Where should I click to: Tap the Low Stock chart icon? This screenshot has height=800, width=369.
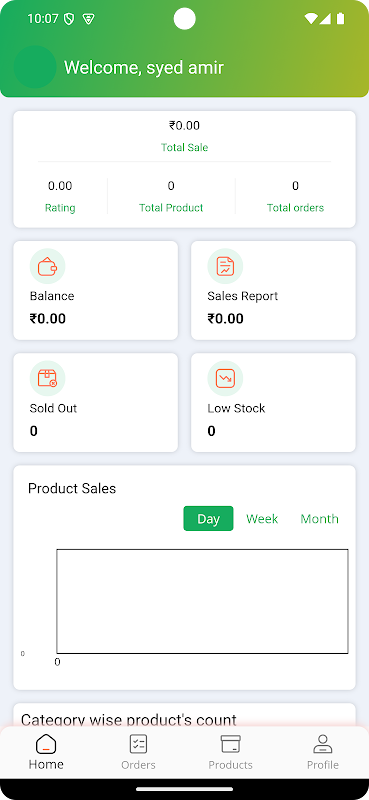coord(225,378)
